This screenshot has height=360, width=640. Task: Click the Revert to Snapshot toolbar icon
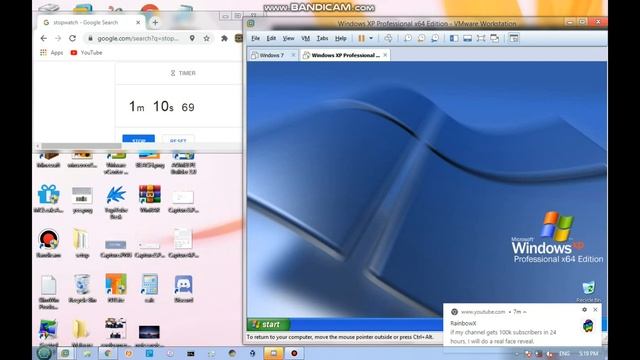(x=421, y=38)
